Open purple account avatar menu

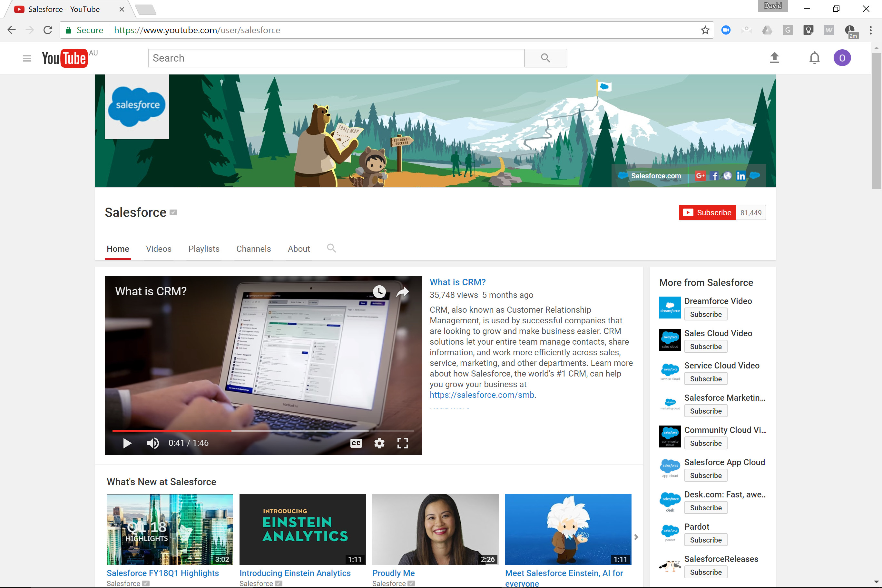point(842,58)
